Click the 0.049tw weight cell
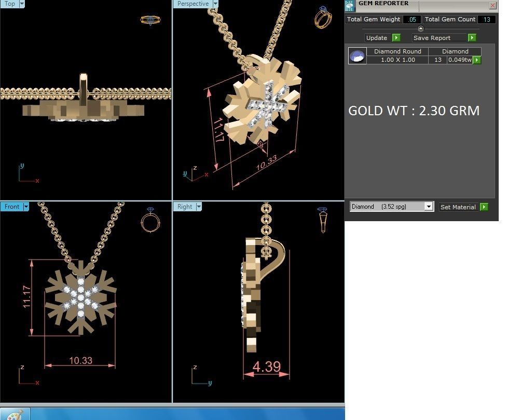521x420 pixels. (460, 60)
